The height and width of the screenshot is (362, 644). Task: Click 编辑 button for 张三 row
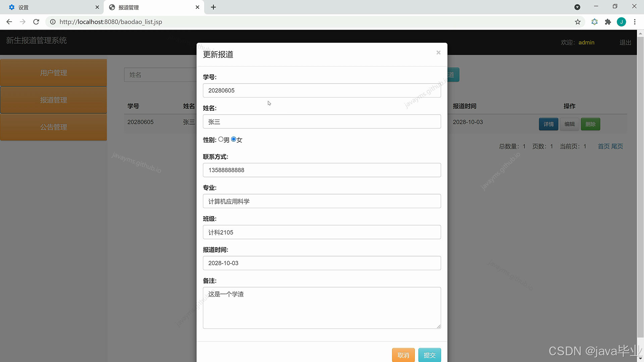tap(569, 124)
